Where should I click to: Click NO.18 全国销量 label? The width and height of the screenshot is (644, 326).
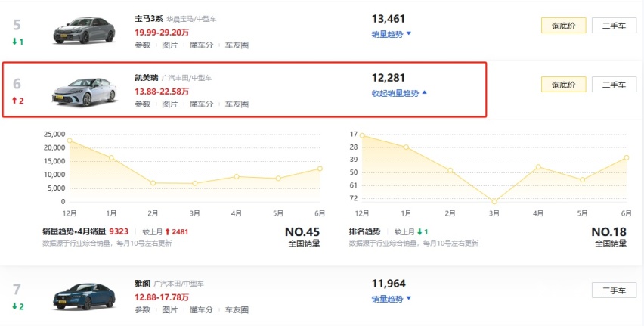pos(609,238)
